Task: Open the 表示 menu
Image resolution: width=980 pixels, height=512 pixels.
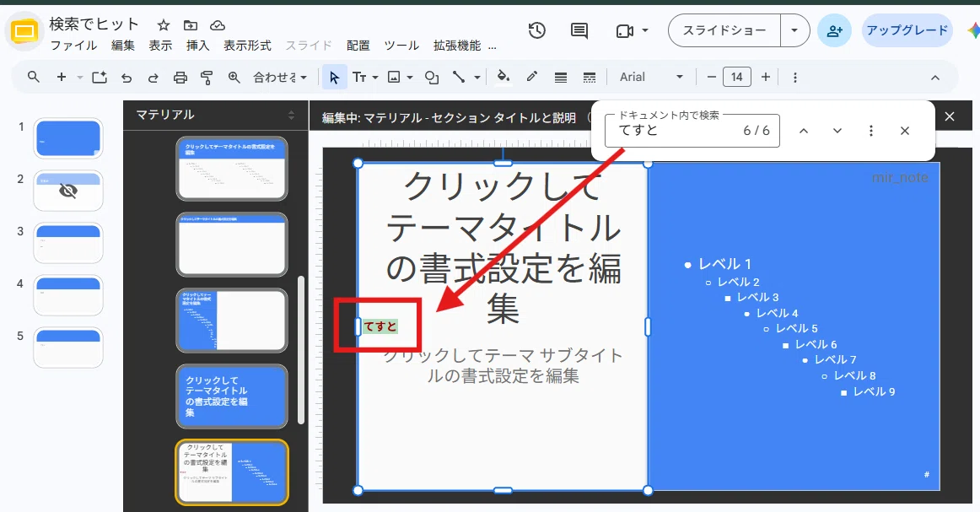Action: [160, 46]
